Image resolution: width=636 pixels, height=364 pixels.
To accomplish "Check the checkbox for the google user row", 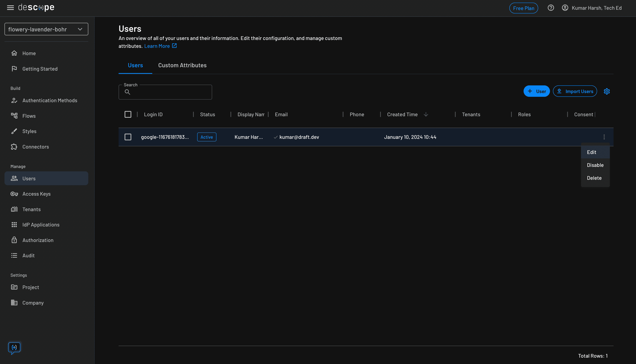I will tap(128, 137).
